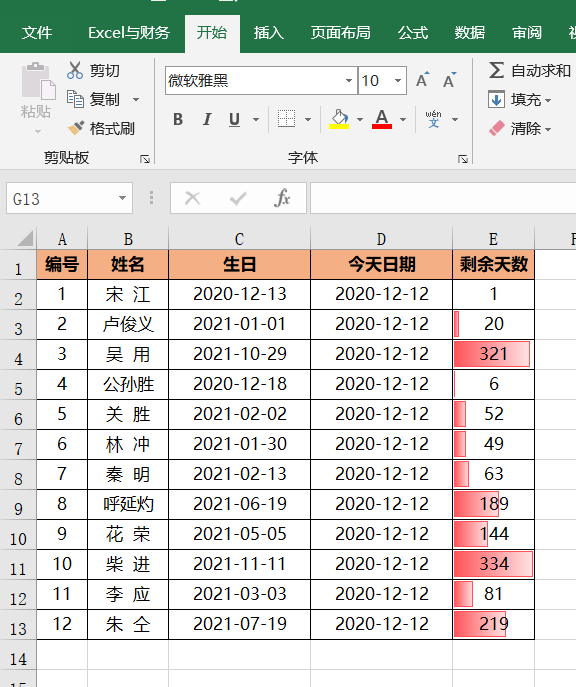Click data bar cell showing 334
Image resolution: width=576 pixels, height=687 pixels.
(494, 565)
